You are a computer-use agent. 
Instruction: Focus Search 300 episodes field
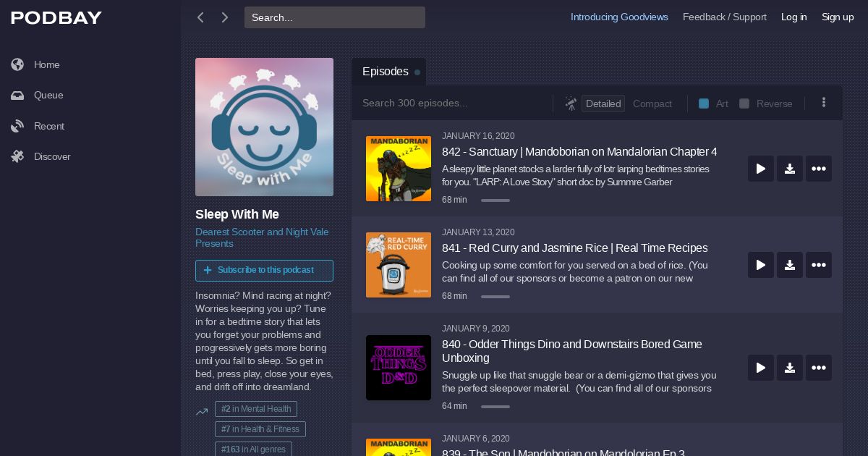(452, 104)
